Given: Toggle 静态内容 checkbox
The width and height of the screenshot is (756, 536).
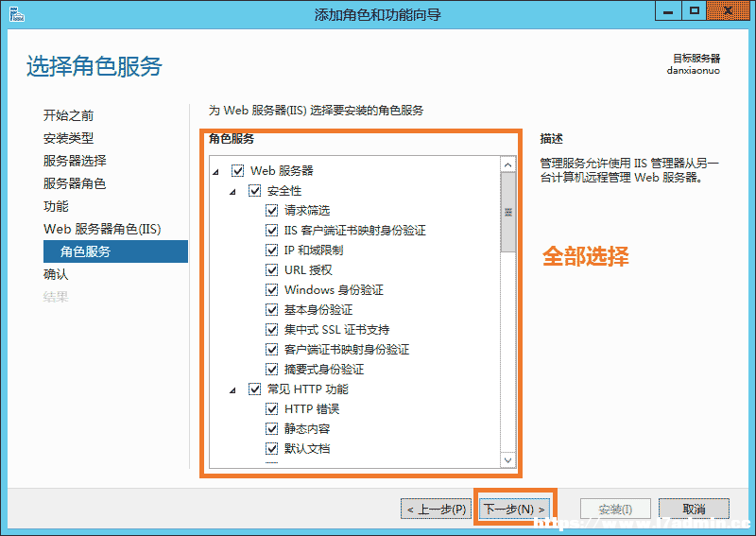Looking at the screenshot, I should tap(271, 428).
